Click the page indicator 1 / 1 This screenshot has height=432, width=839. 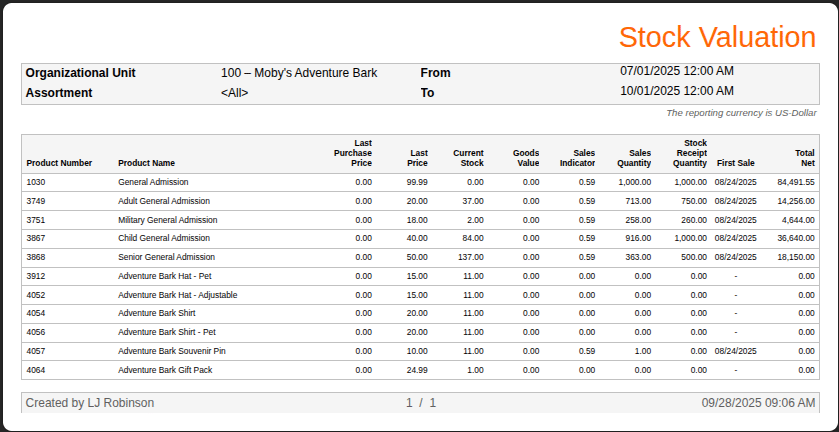click(x=421, y=403)
